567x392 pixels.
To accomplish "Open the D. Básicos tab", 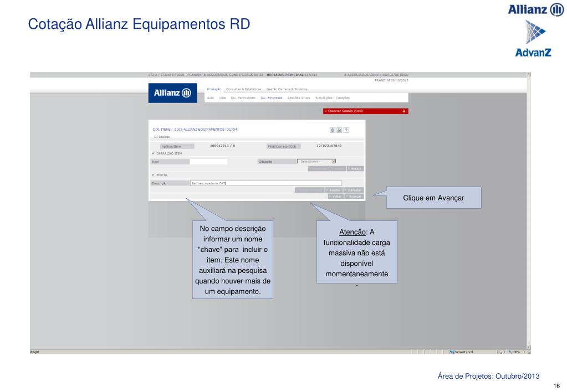I will pos(162,137).
